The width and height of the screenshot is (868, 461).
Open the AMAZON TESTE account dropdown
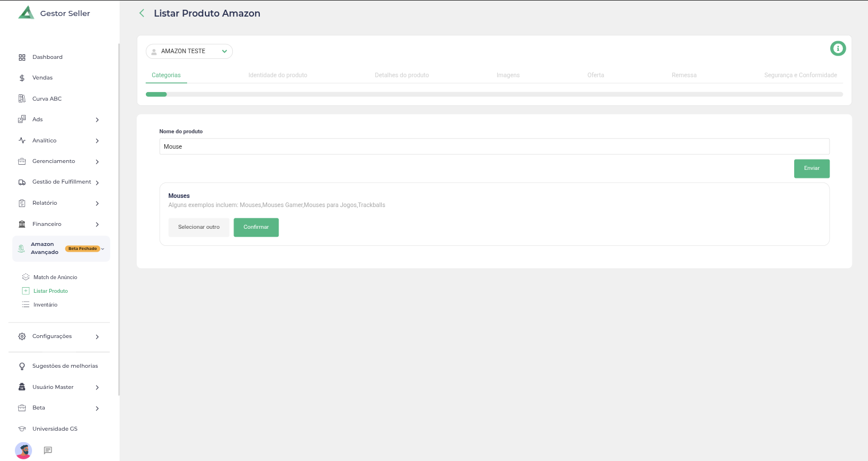coord(189,51)
